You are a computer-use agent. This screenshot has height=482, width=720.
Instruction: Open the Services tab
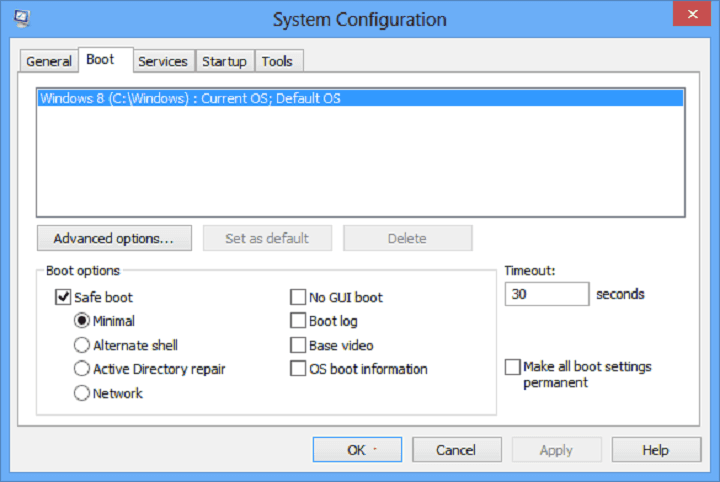163,61
